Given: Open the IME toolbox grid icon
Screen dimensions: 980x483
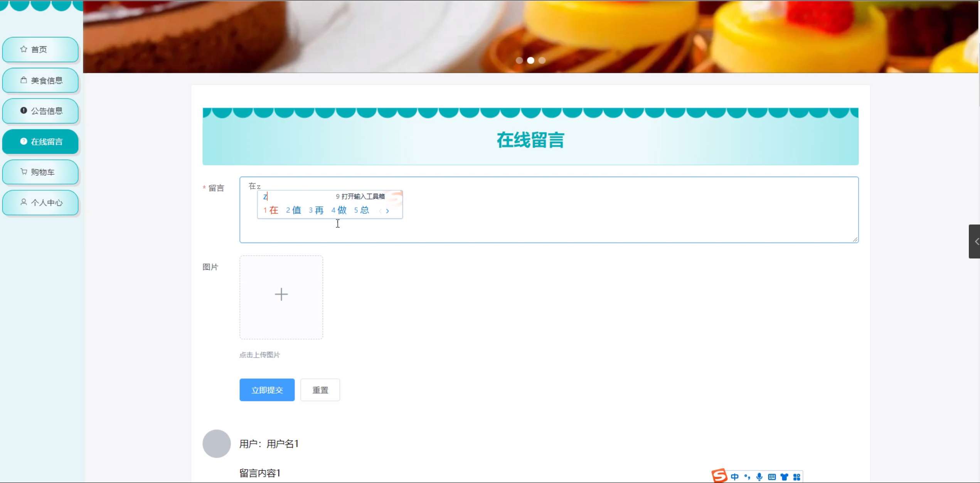Looking at the screenshot, I should (x=797, y=477).
